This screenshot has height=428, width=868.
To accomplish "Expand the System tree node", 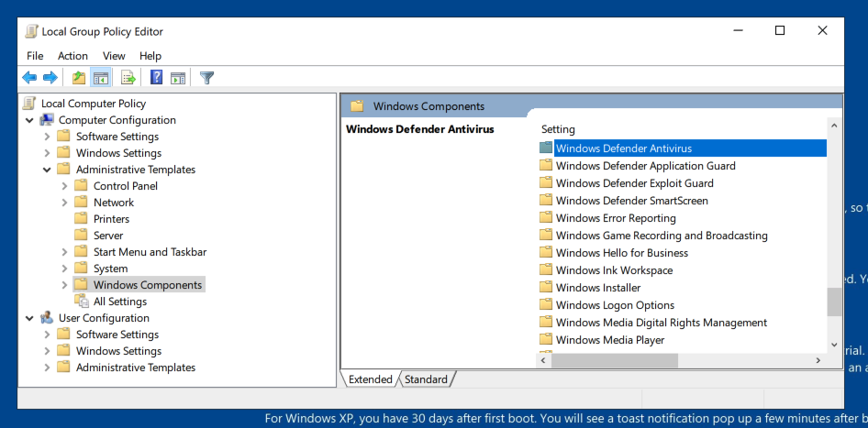I will [x=65, y=269].
